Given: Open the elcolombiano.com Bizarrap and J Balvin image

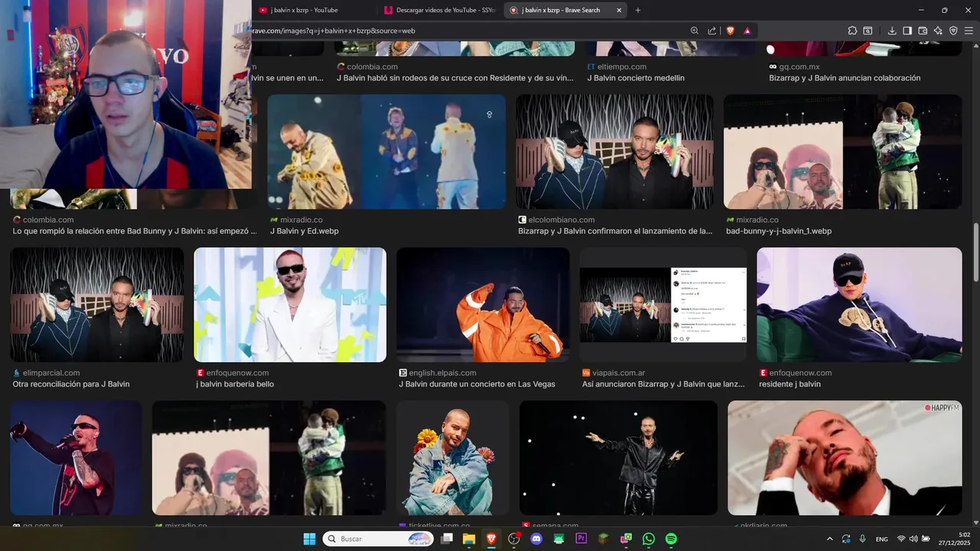Looking at the screenshot, I should click(x=615, y=152).
